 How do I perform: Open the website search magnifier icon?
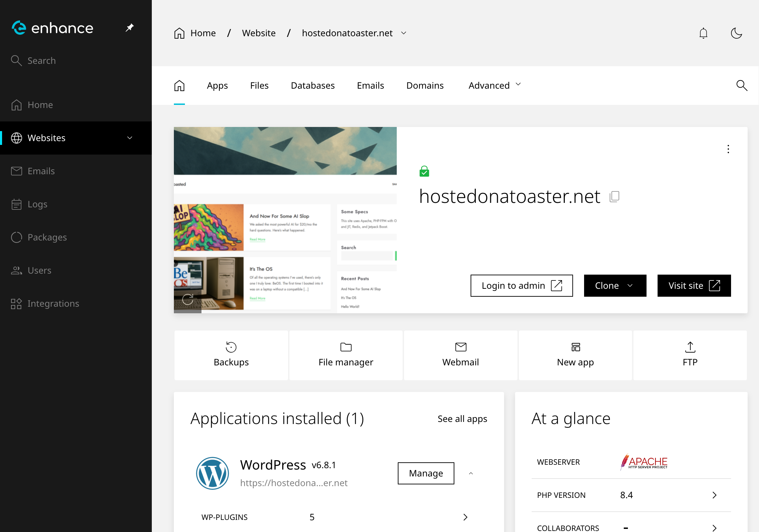pyautogui.click(x=741, y=85)
